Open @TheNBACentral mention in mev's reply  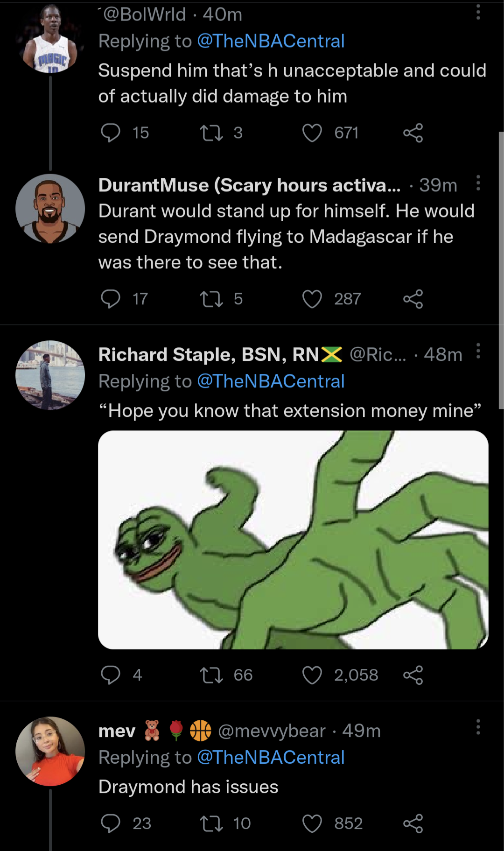271,757
